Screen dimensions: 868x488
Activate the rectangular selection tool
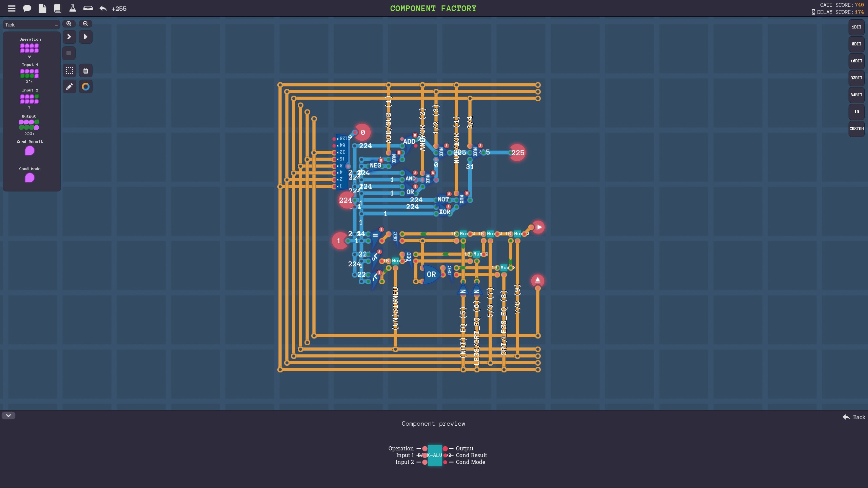tap(70, 70)
